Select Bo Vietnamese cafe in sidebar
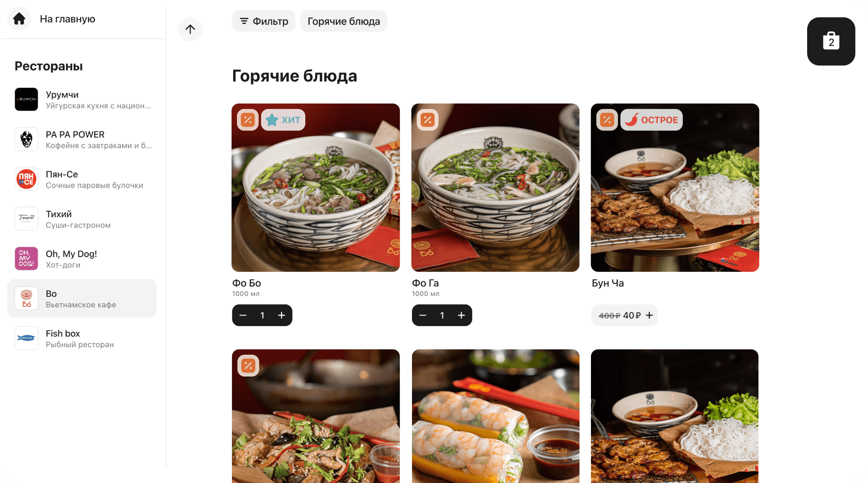Viewport: 868px width, 483px height. pos(82,298)
